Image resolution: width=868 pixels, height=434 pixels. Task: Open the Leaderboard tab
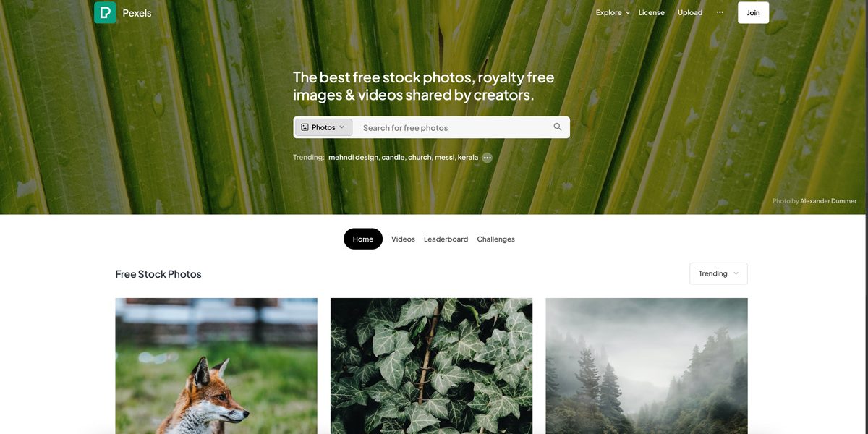pos(446,239)
